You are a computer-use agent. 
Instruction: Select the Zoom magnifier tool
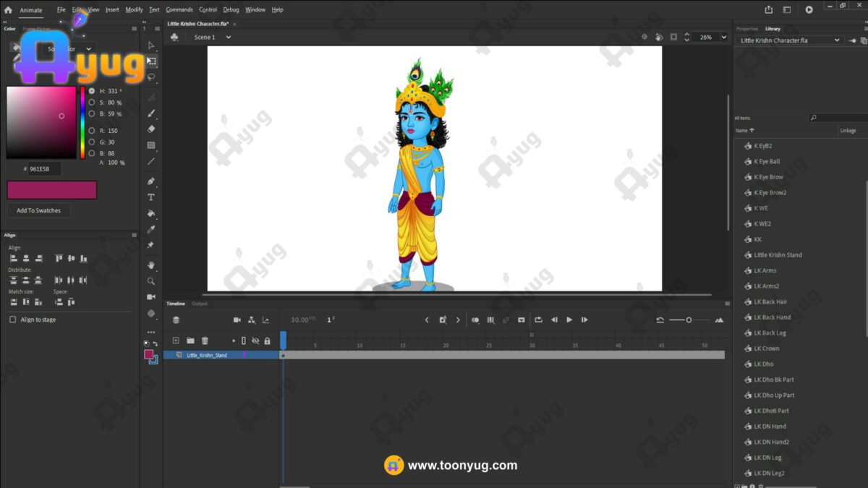point(151,281)
